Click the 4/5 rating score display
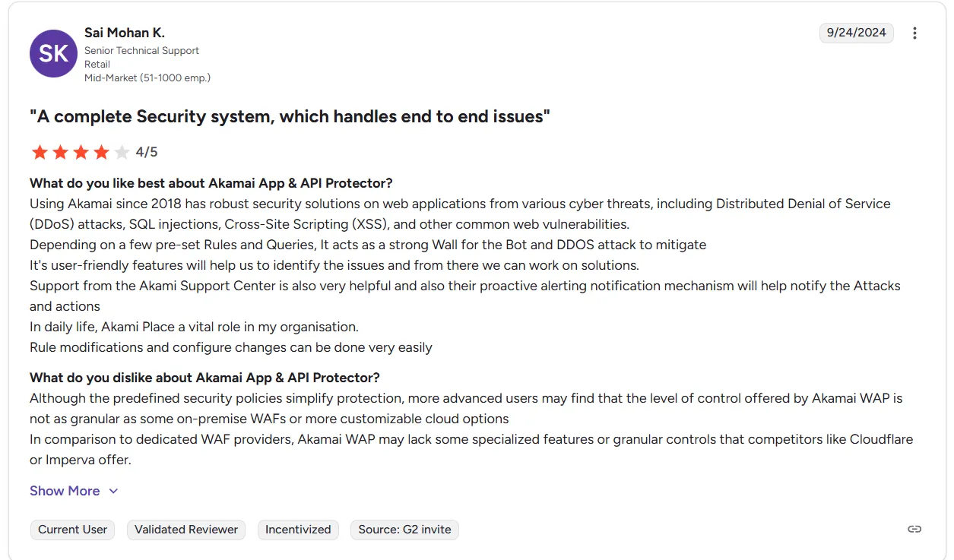Viewport: 954px width, 560px height. pyautogui.click(x=147, y=152)
